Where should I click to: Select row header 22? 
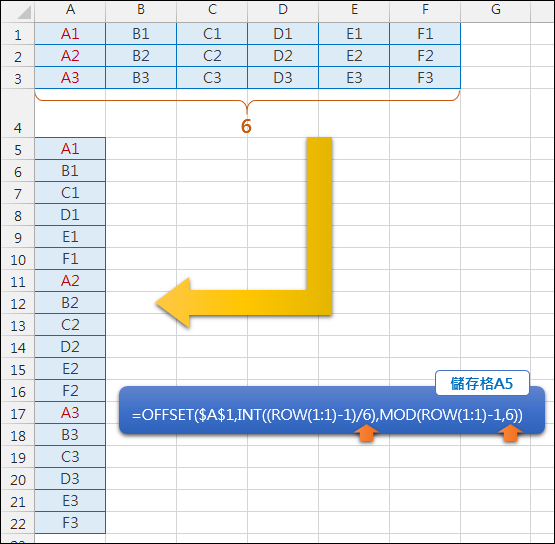[18, 523]
